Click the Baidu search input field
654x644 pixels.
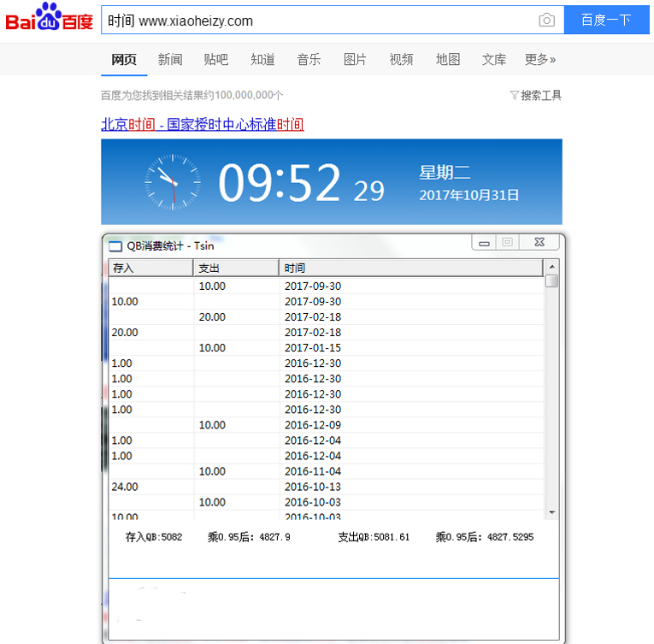tap(316, 21)
